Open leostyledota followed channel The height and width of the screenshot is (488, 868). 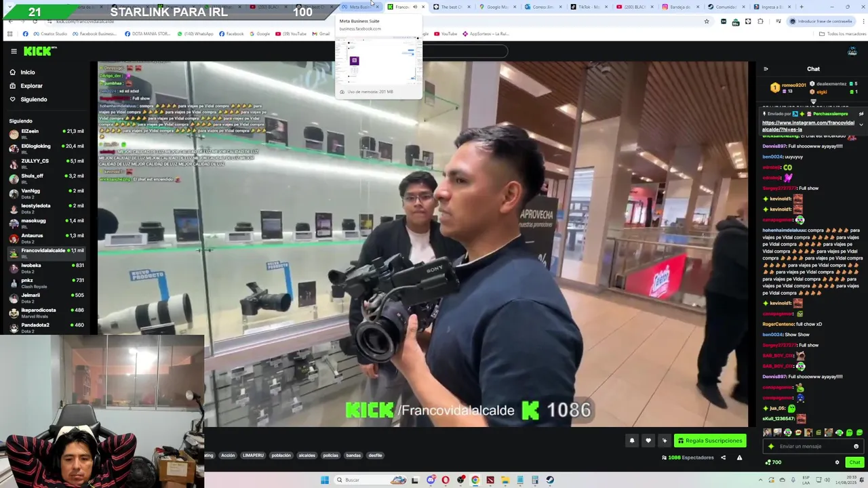(x=46, y=208)
